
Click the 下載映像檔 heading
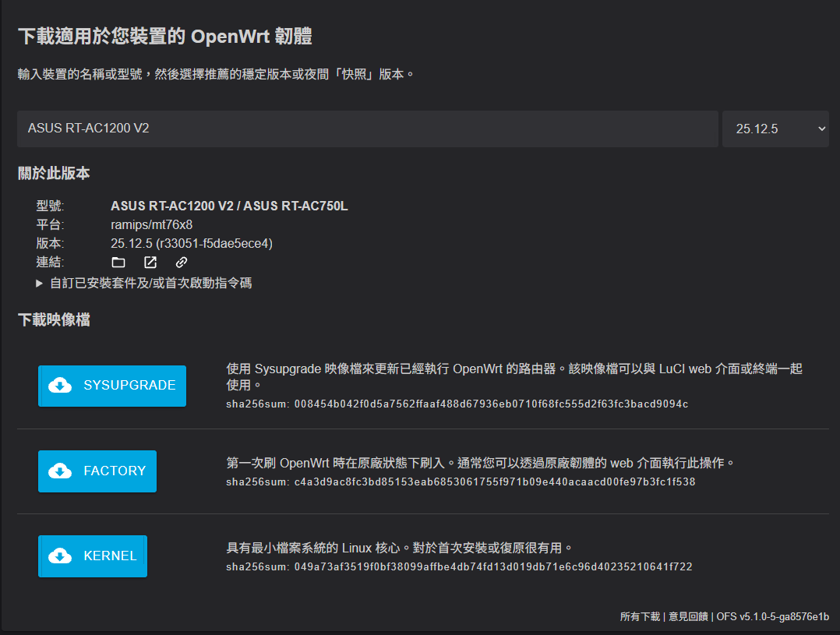click(x=54, y=320)
